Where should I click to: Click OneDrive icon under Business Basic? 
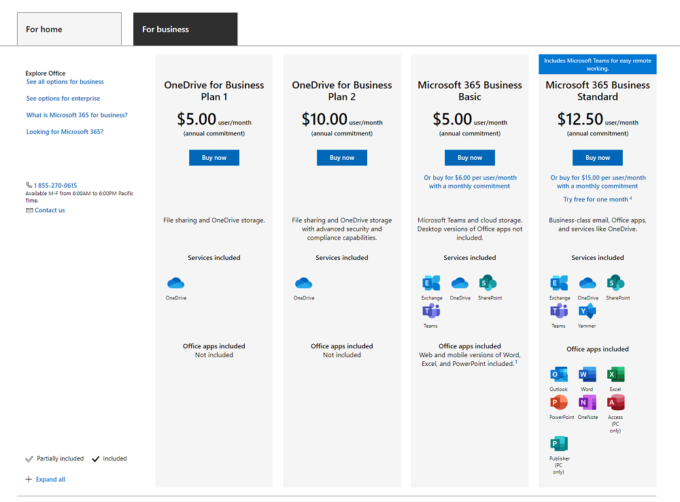[x=460, y=284]
